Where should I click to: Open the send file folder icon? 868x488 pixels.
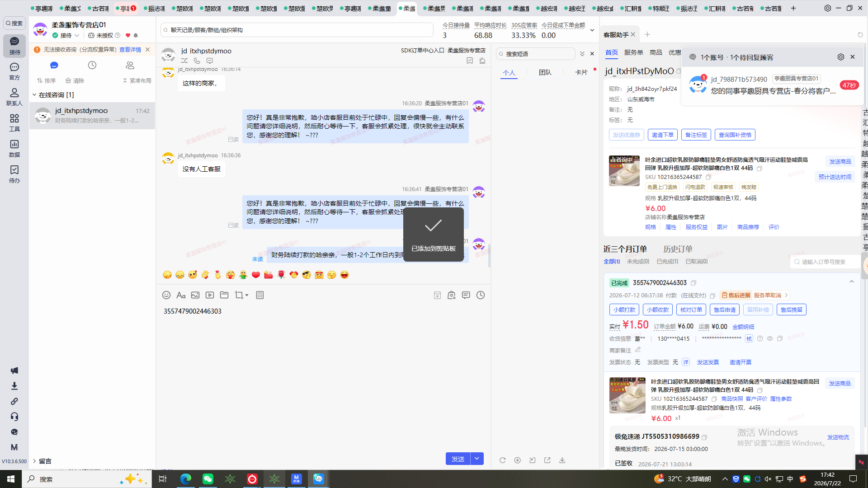(x=224, y=295)
